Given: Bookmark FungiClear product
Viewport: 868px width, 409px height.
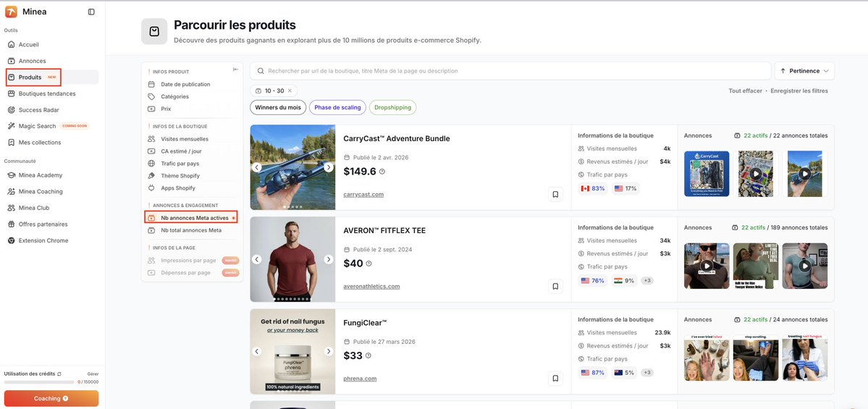Looking at the screenshot, I should tap(555, 379).
